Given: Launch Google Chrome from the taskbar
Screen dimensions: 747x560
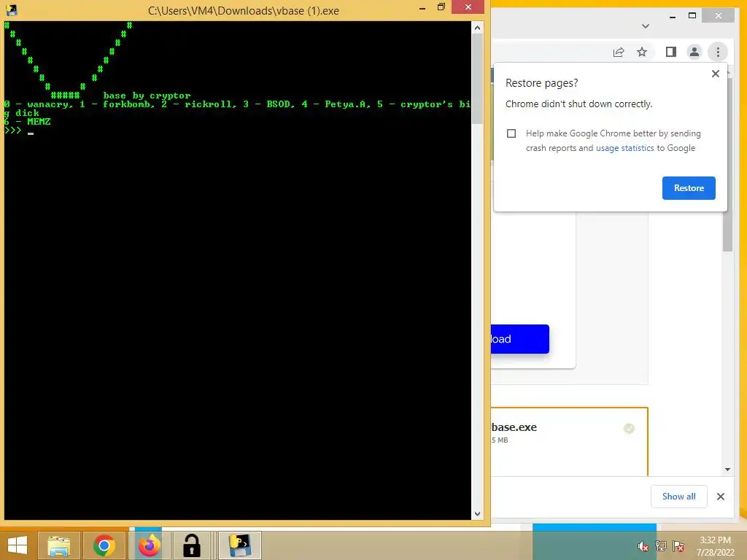Looking at the screenshot, I should click(x=104, y=545).
